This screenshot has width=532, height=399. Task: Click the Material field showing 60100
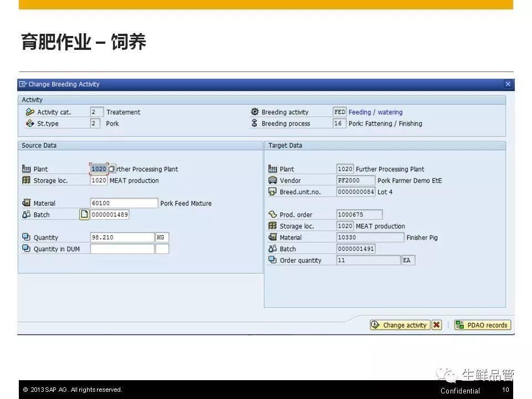pyautogui.click(x=124, y=203)
